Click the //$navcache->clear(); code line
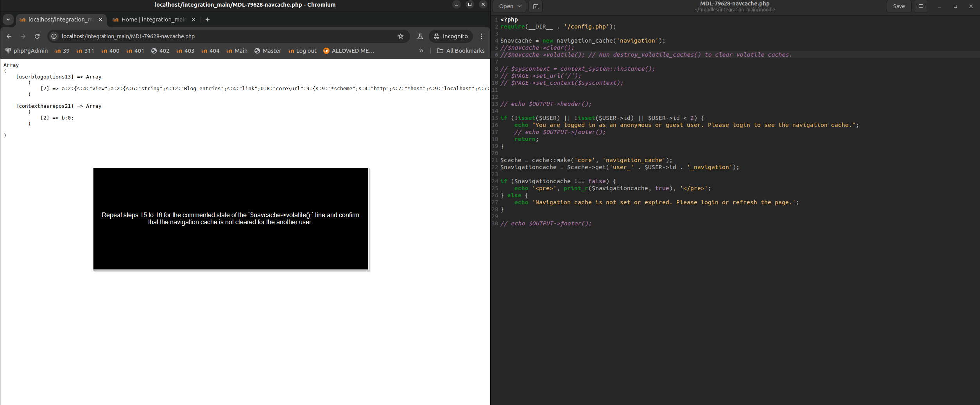980x405 pixels. [x=537, y=48]
